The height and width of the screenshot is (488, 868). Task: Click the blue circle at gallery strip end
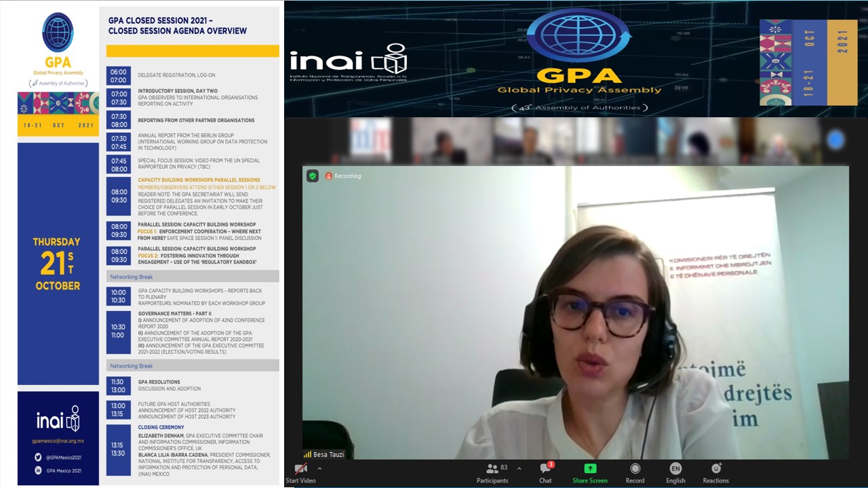pos(835,140)
